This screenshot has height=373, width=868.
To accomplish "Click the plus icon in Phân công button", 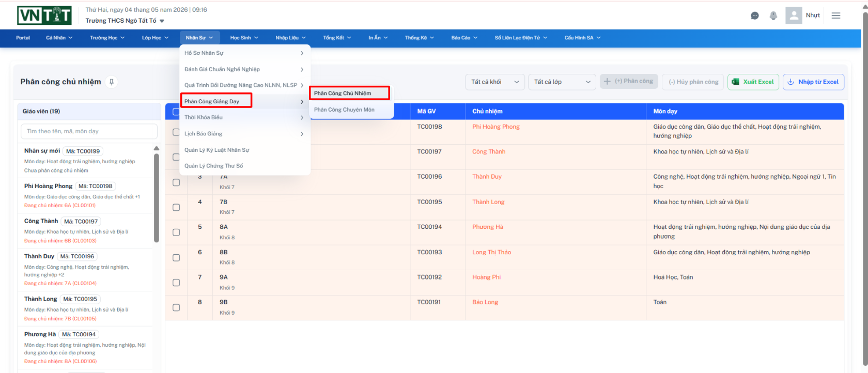I will click(607, 81).
